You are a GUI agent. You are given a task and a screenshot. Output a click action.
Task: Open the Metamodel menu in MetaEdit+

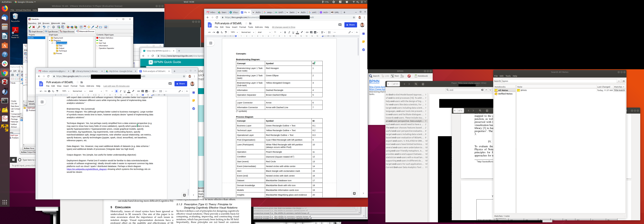55,23
